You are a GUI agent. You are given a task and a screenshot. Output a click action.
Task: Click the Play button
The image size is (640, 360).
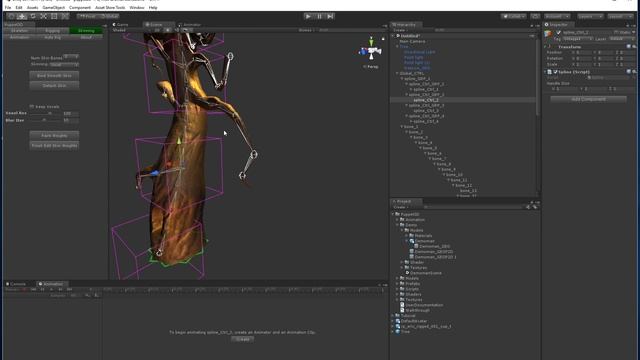tap(308, 16)
